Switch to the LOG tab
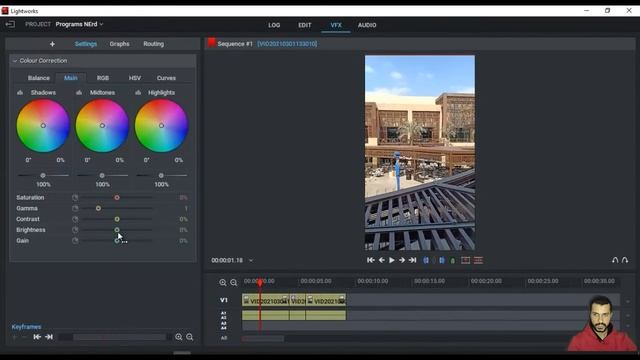Image resolution: width=640 pixels, height=360 pixels. [274, 25]
